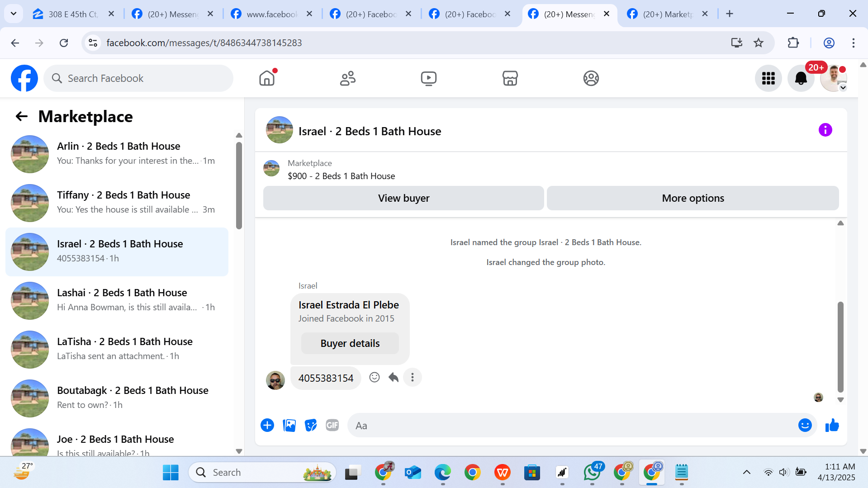Open Tiffany's 2 Beds 1 Bath conversation

pyautogui.click(x=117, y=203)
